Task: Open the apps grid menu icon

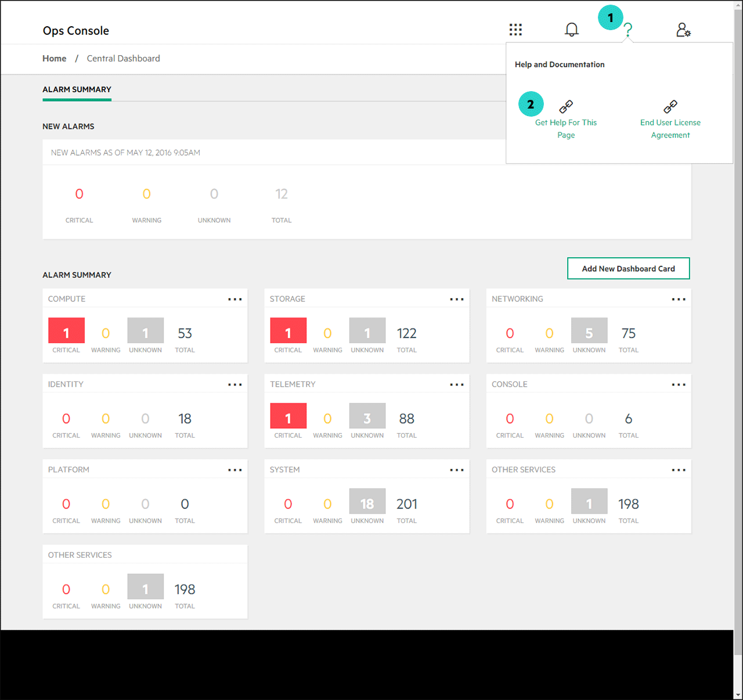Action: [x=515, y=30]
